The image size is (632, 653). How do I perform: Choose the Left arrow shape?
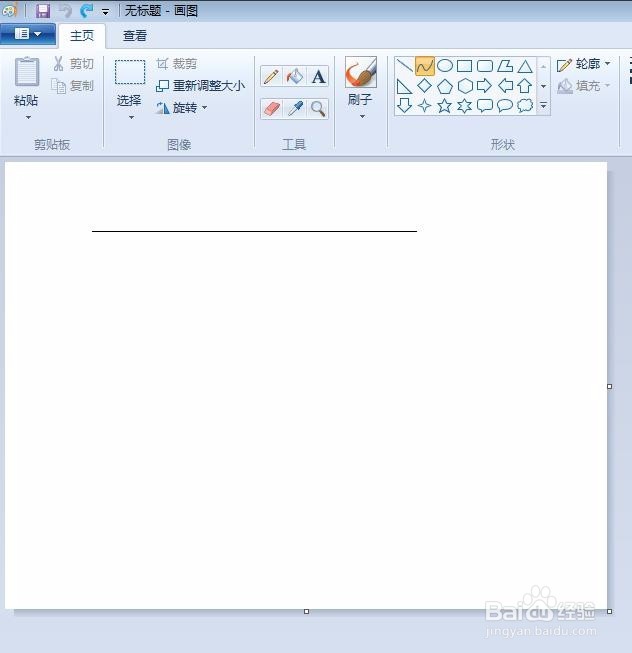pos(505,86)
